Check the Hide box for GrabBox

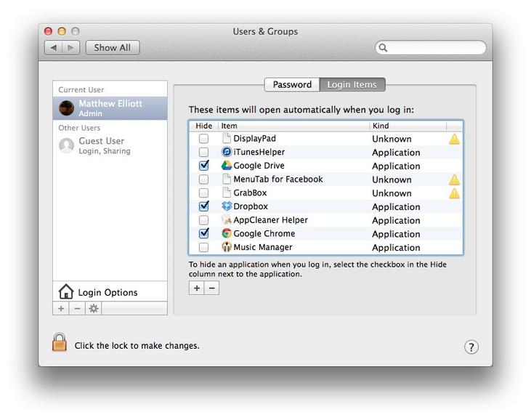coord(203,193)
